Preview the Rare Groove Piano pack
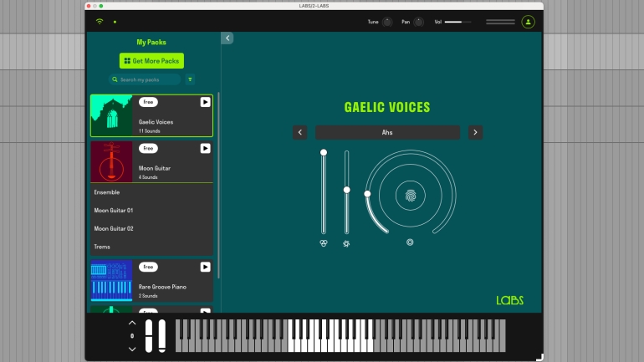This screenshot has height=362, width=644. point(205,267)
